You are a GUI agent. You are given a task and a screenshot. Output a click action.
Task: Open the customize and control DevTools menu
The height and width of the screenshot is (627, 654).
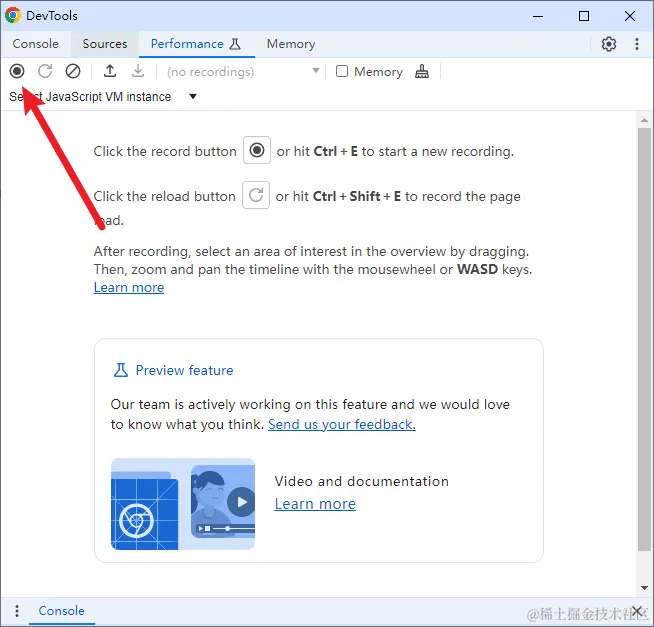(x=636, y=44)
